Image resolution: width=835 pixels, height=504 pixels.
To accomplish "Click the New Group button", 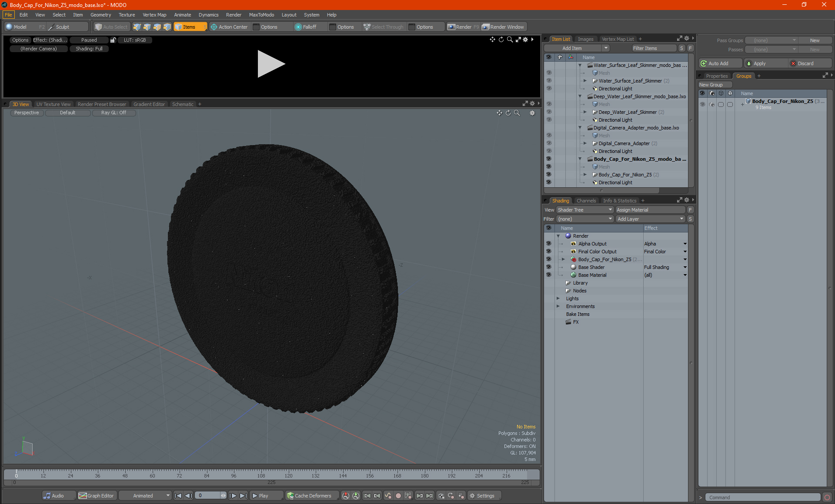I will pos(715,85).
